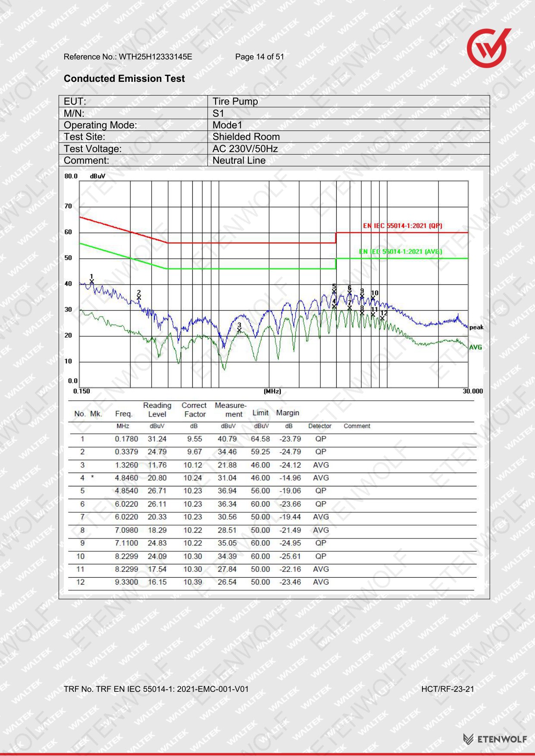Click the 'AVG' trace label beside chart

pos(476,347)
